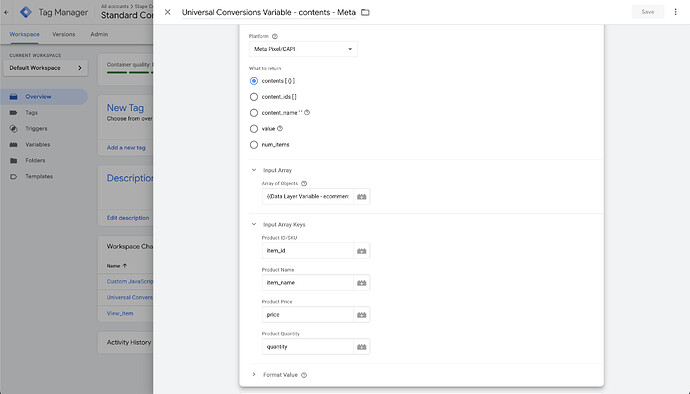Open the three-dot more options menu
Image resolution: width=690 pixels, height=394 pixels.
click(x=675, y=12)
